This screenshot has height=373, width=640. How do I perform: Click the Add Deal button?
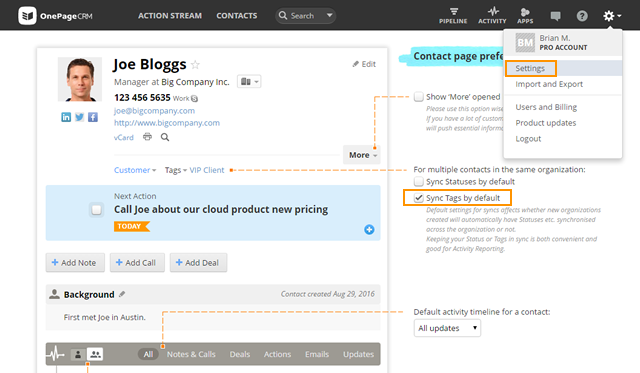(x=198, y=263)
